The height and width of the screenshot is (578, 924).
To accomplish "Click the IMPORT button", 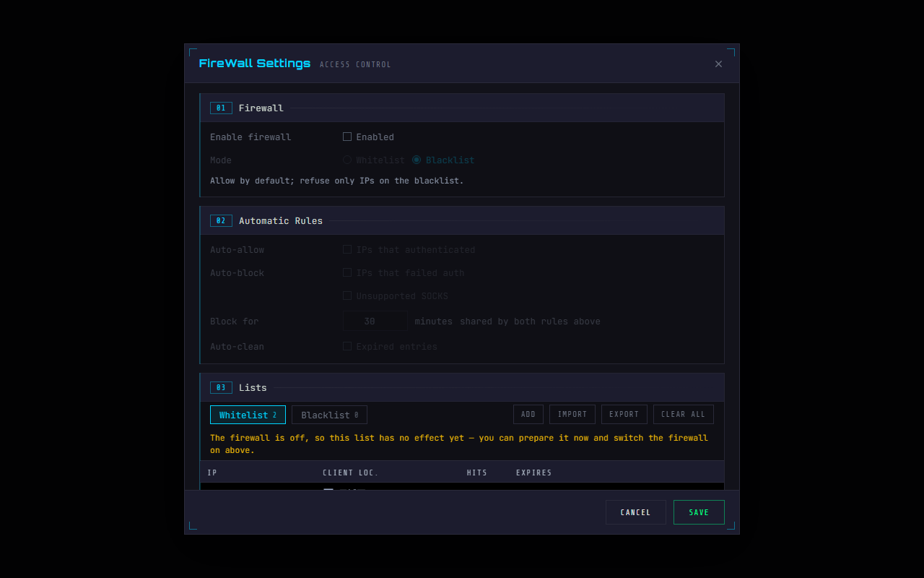I will (572, 414).
